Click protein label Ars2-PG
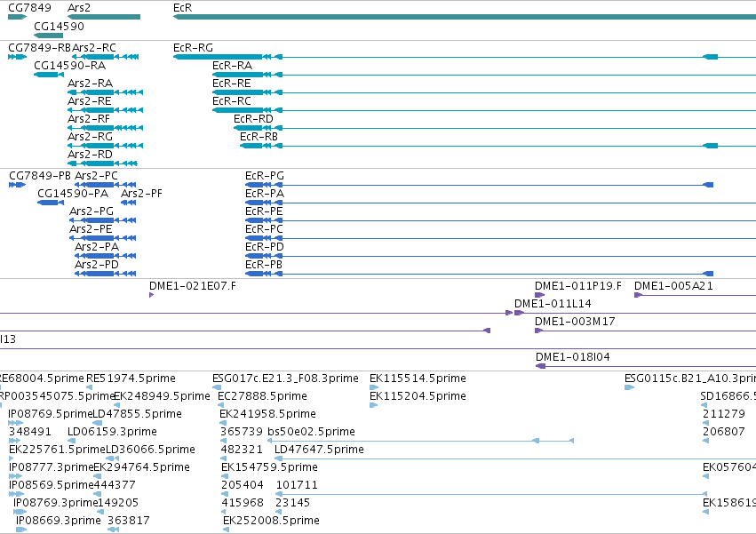Viewport: 756px width, 534px height. (92, 211)
